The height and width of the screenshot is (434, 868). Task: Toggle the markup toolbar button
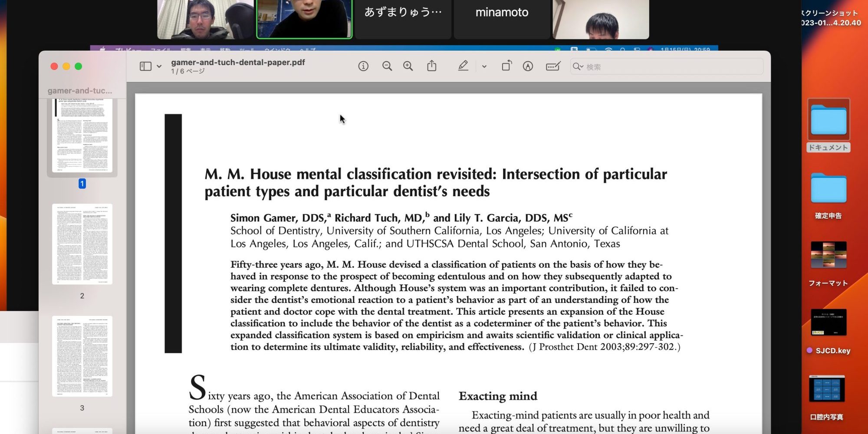(528, 66)
